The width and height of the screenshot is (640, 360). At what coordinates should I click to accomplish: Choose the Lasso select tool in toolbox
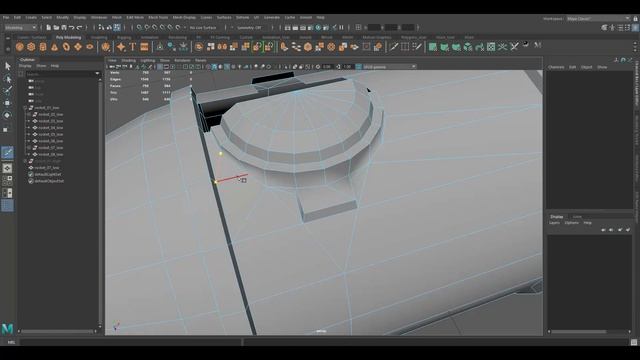(x=7, y=78)
